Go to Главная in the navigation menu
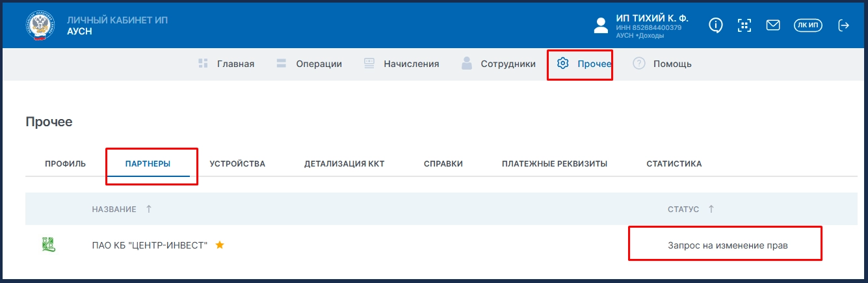 [x=226, y=64]
